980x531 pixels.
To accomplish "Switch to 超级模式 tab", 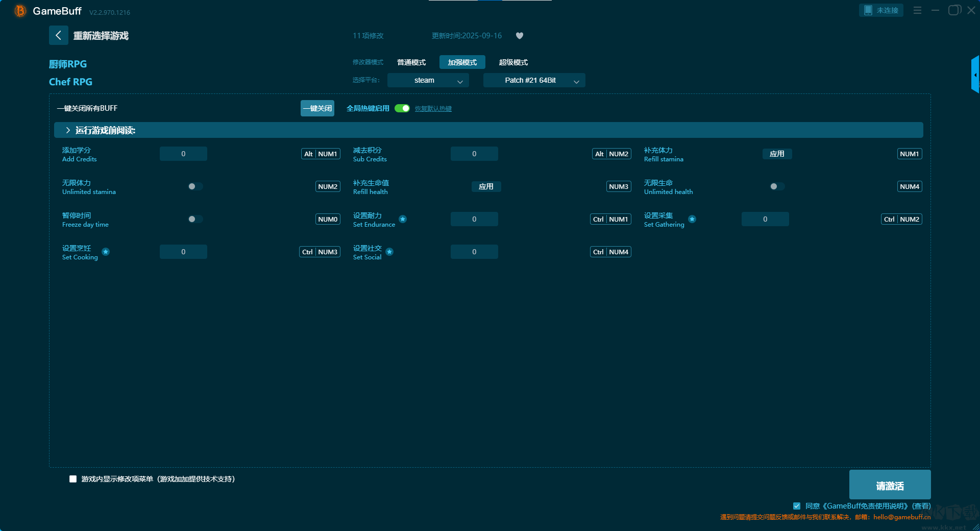I will (513, 62).
